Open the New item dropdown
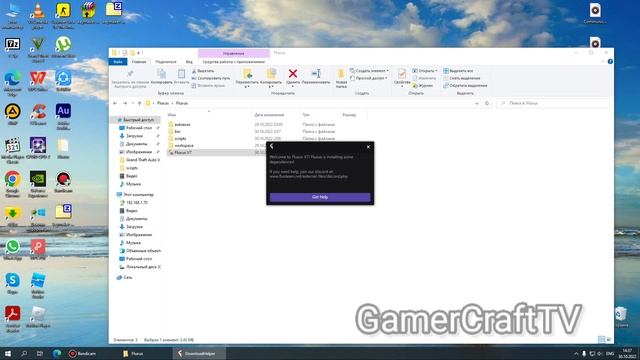The height and width of the screenshot is (360, 640). click(369, 71)
